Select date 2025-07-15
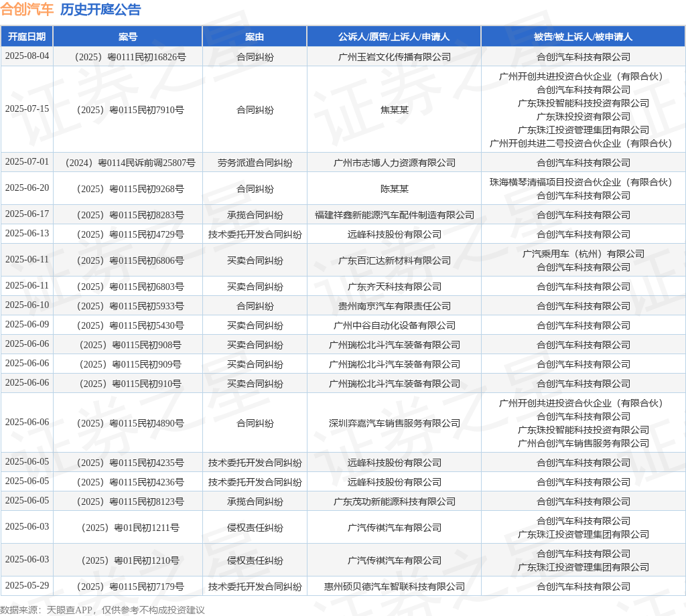 click(27, 108)
